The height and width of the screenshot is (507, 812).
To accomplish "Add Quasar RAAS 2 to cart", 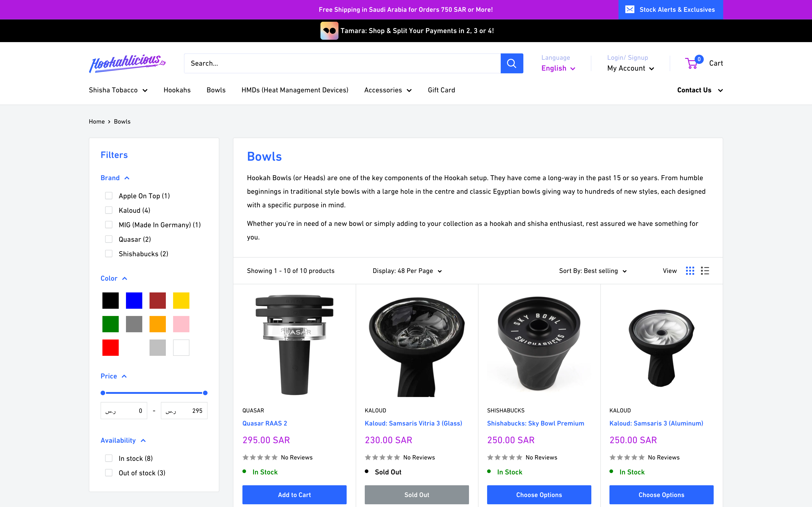I will (294, 495).
